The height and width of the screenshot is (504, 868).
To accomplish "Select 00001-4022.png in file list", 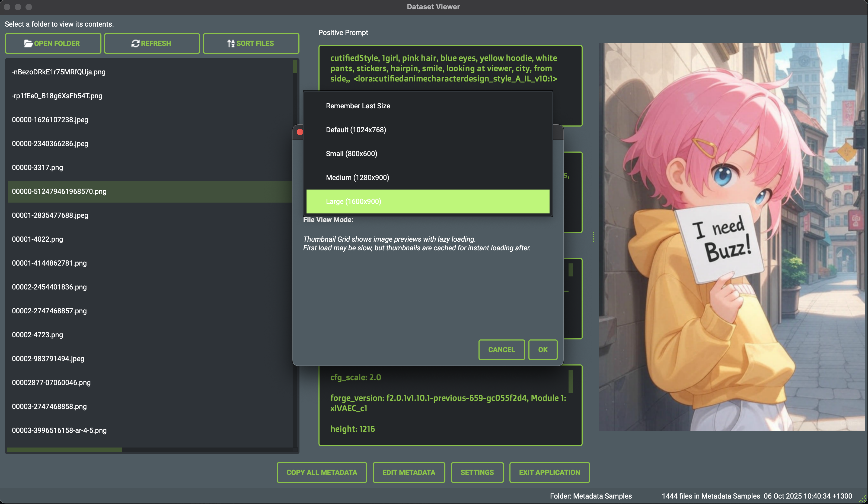I will point(37,239).
